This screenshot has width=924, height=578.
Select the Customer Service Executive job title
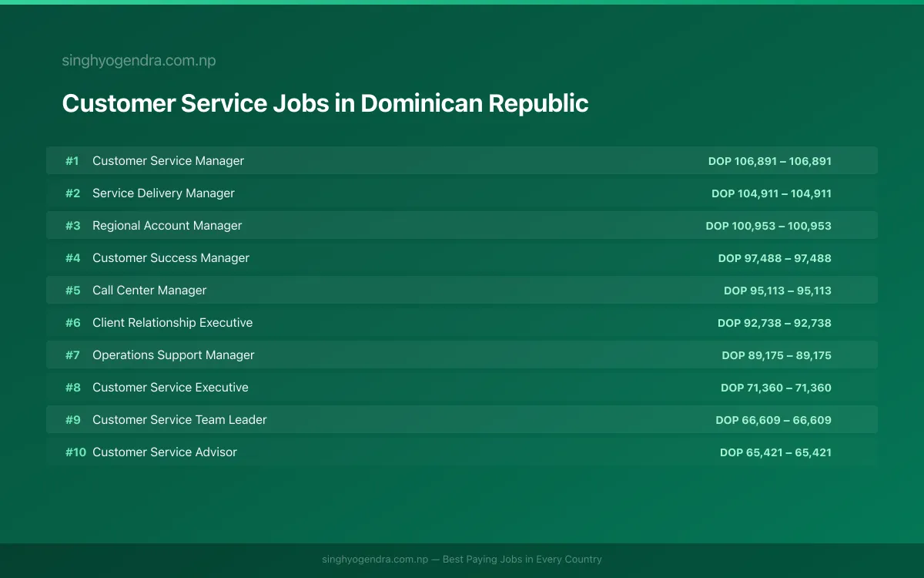pyautogui.click(x=170, y=388)
